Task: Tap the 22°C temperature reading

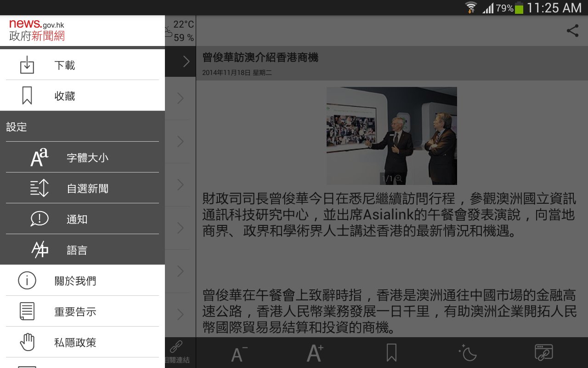Action: click(x=184, y=24)
